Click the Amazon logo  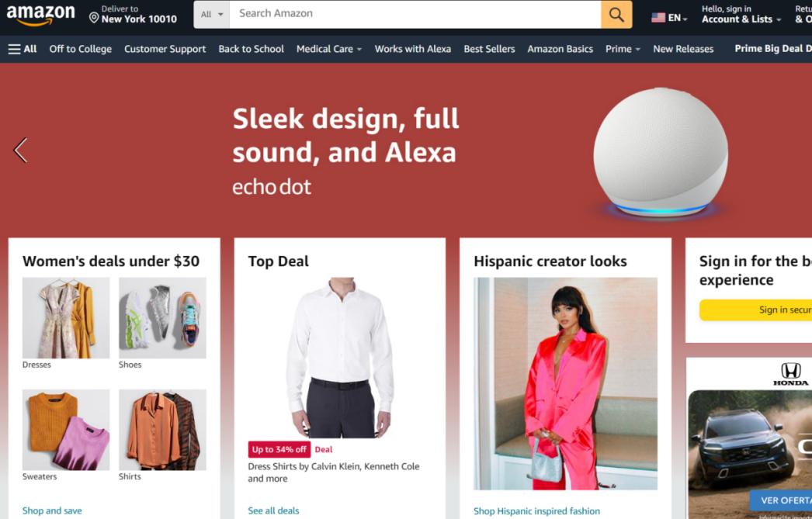click(x=40, y=15)
